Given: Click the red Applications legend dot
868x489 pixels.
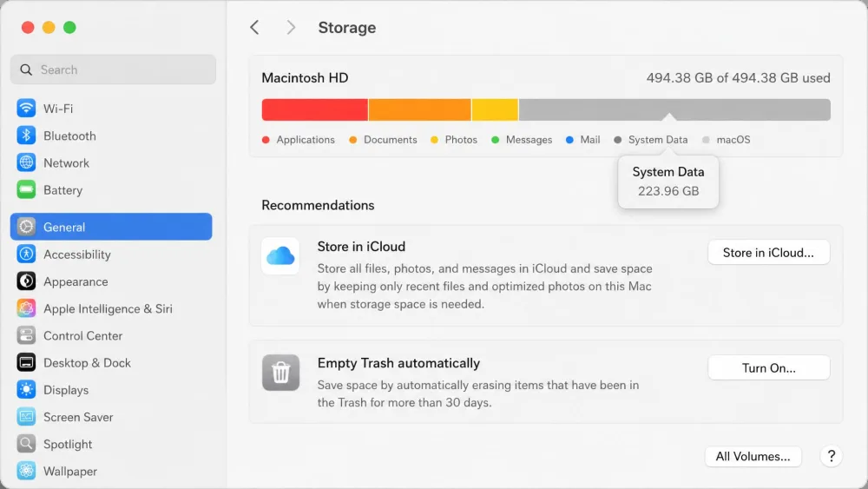Looking at the screenshot, I should (266, 140).
